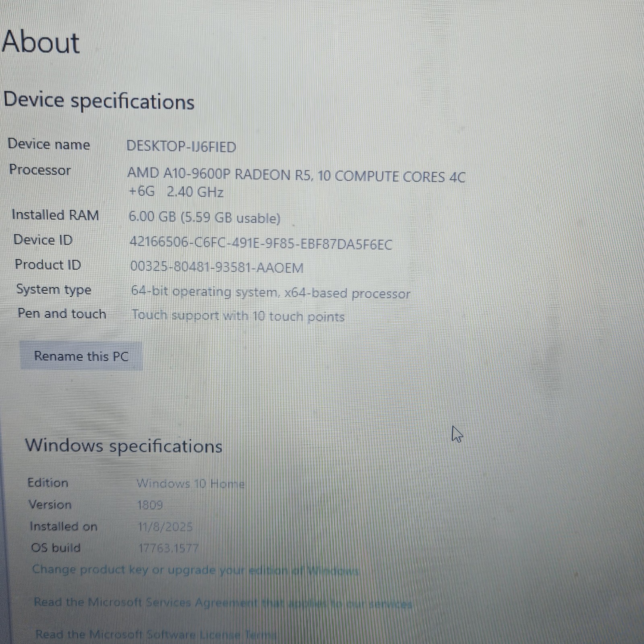Screen dimensions: 644x644
Task: Click the Product ID label
Action: [48, 264]
